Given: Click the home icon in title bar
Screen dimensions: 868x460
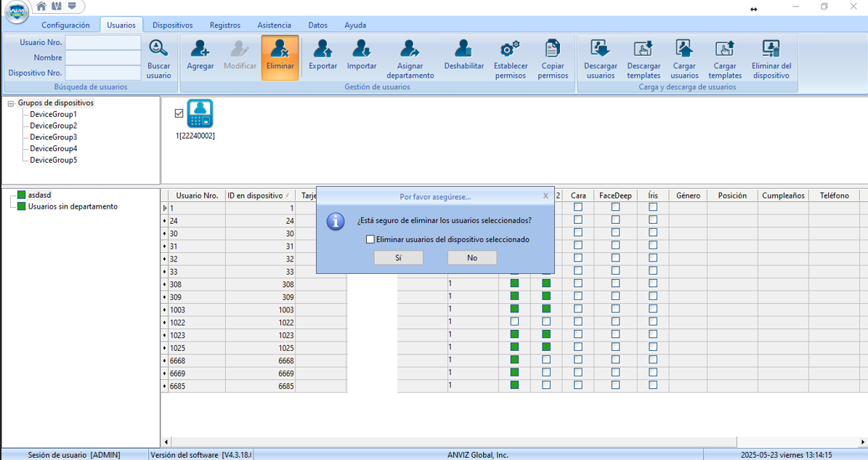Looking at the screenshot, I should [x=41, y=6].
